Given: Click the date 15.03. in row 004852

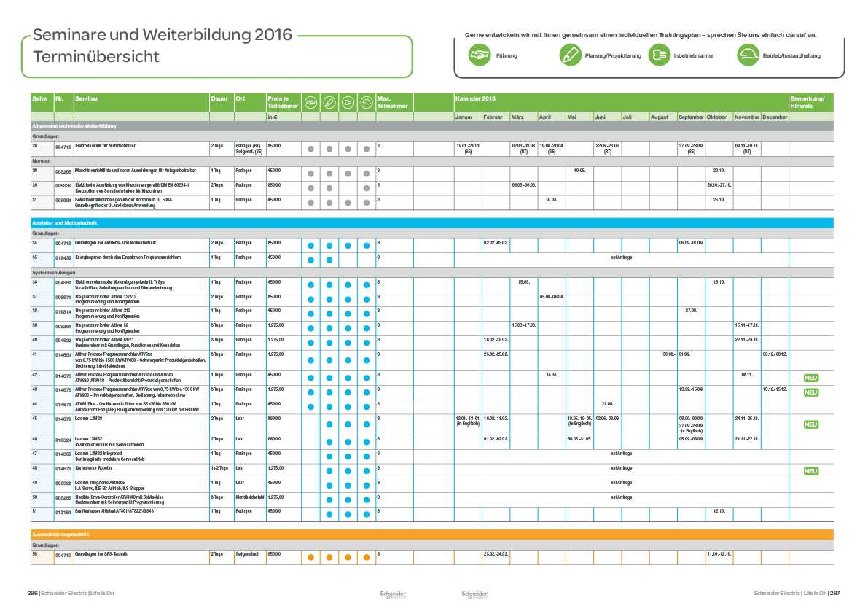Looking at the screenshot, I should pyautogui.click(x=524, y=281).
